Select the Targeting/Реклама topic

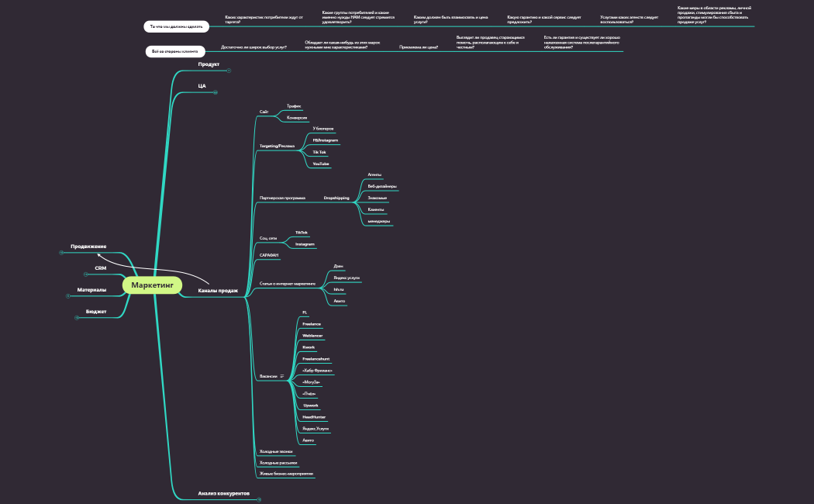tap(277, 146)
